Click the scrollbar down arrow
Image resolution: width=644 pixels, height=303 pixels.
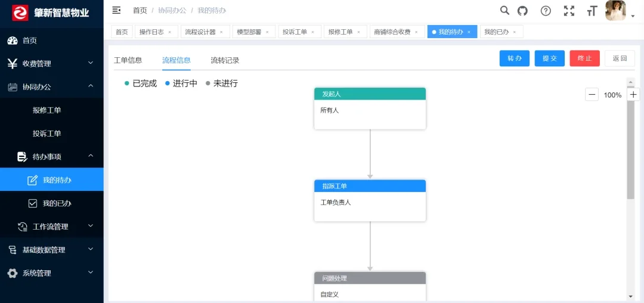click(x=630, y=296)
